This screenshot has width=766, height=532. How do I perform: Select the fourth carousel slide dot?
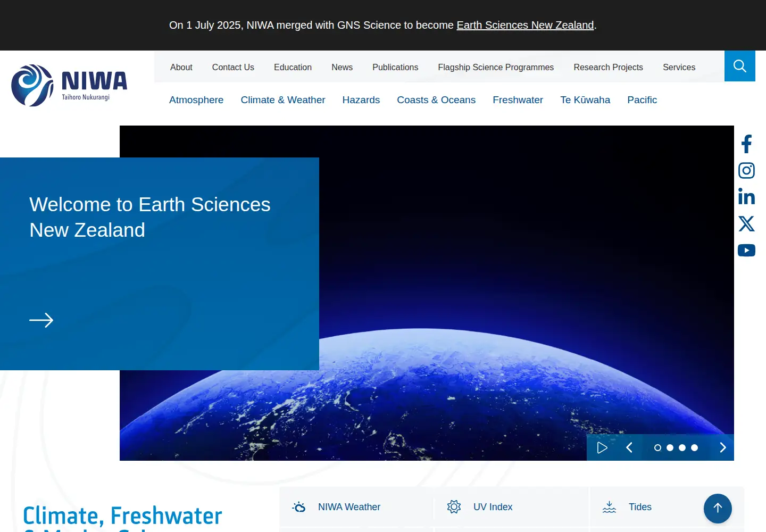[x=694, y=448]
